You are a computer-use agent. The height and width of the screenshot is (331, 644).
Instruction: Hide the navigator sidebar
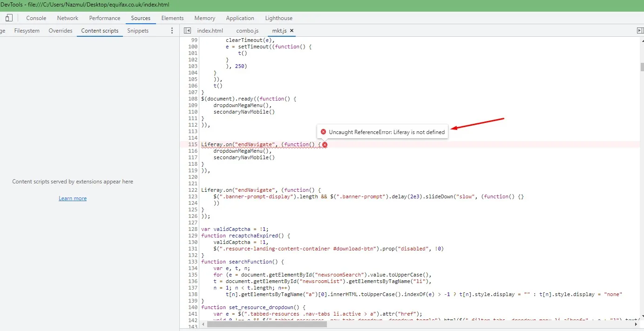(187, 31)
